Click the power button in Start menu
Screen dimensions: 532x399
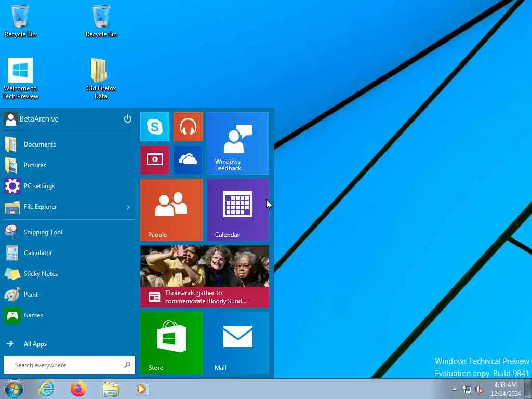click(128, 119)
